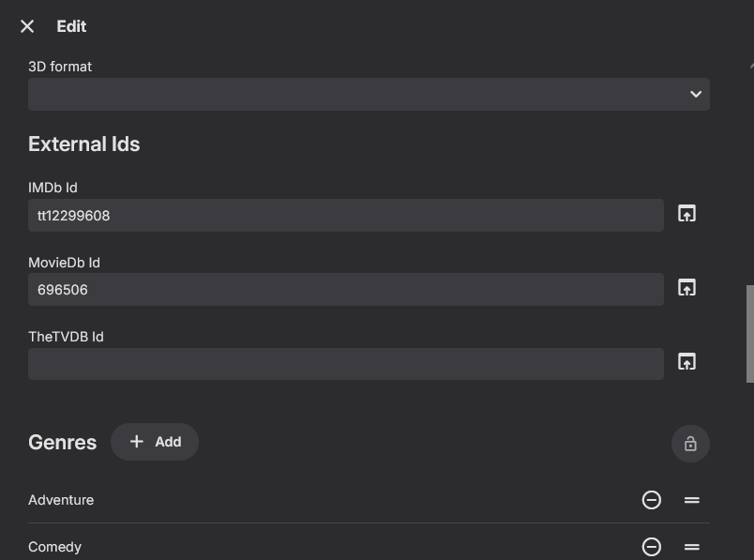Open IMDb Id external link icon

coord(686,214)
